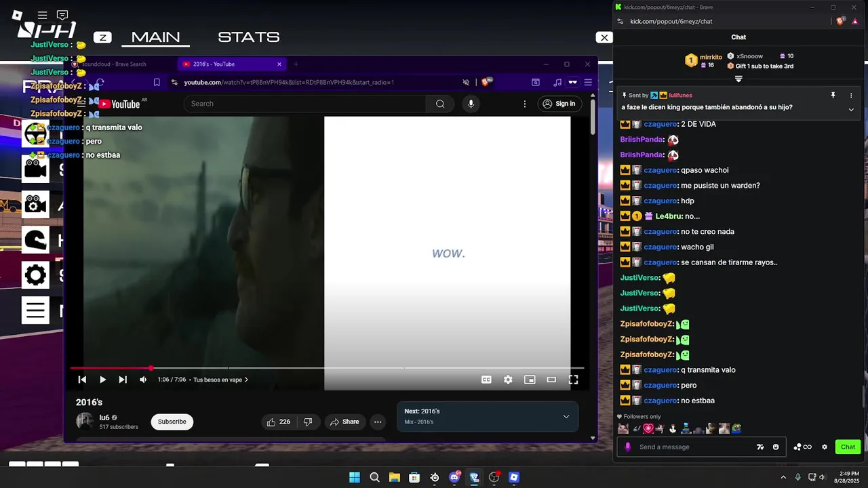Open more actions next to Share

coord(378,422)
